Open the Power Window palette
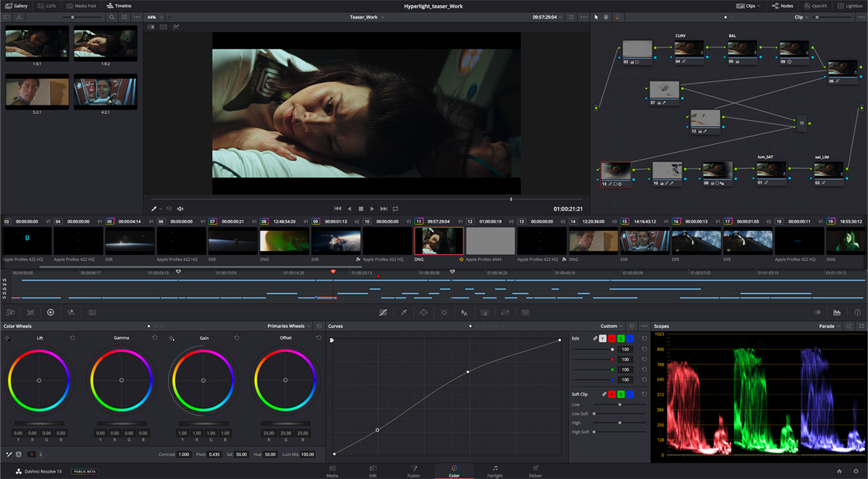 423,312
